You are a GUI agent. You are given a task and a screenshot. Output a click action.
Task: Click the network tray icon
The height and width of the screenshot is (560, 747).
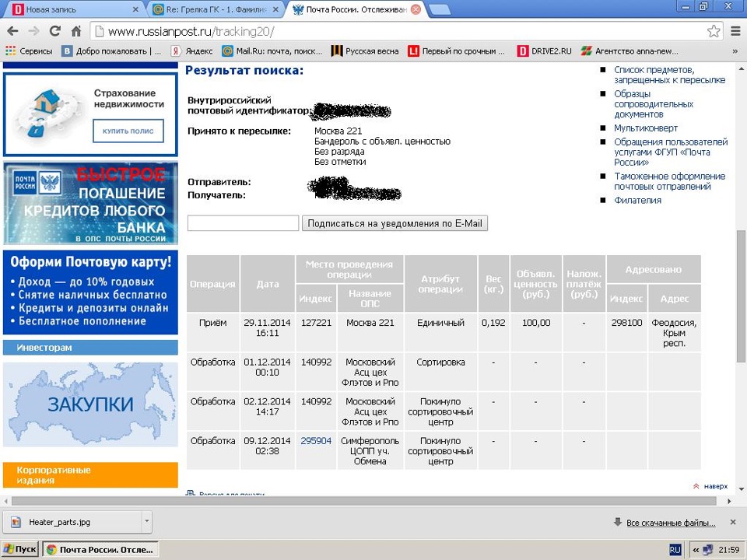click(x=708, y=550)
